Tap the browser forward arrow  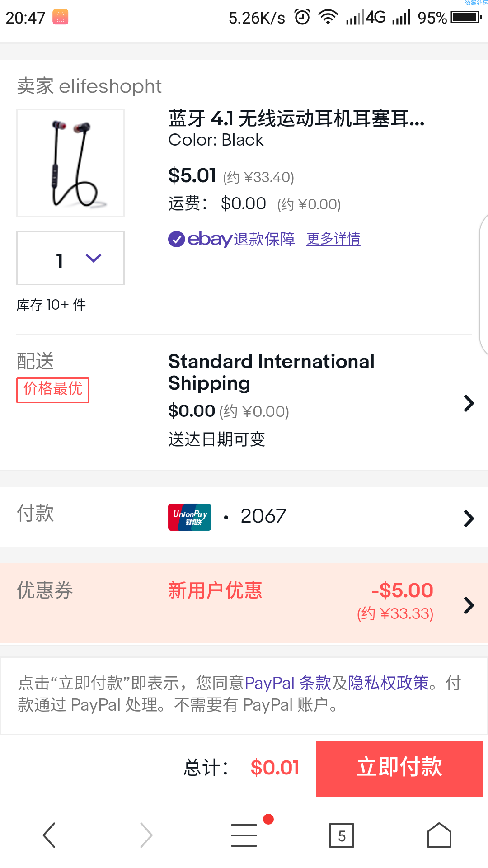(x=146, y=835)
